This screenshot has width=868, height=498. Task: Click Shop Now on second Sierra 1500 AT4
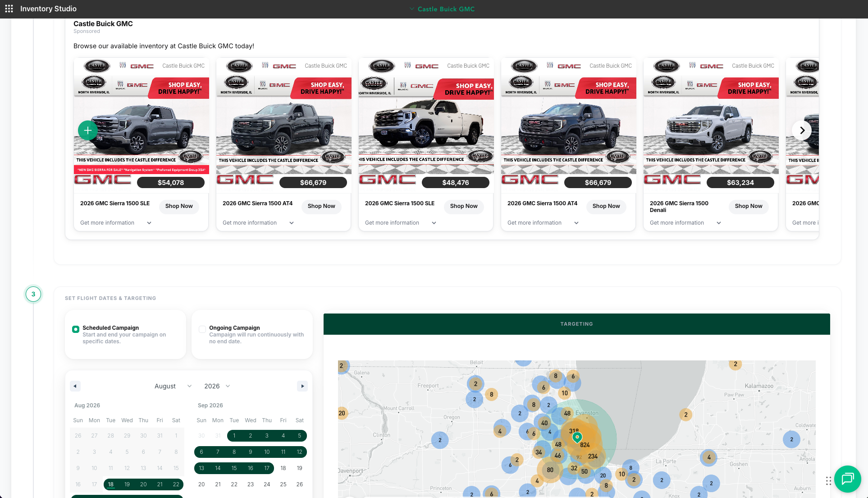click(x=606, y=206)
